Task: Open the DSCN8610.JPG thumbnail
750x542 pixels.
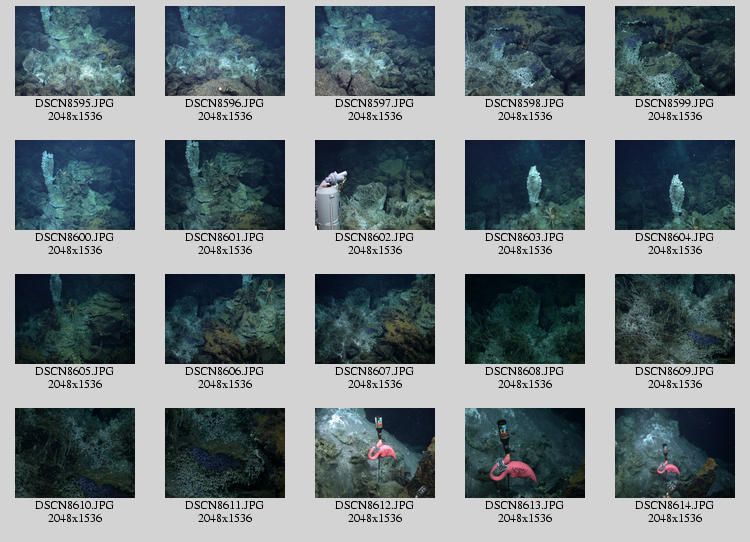Action: coord(75,453)
